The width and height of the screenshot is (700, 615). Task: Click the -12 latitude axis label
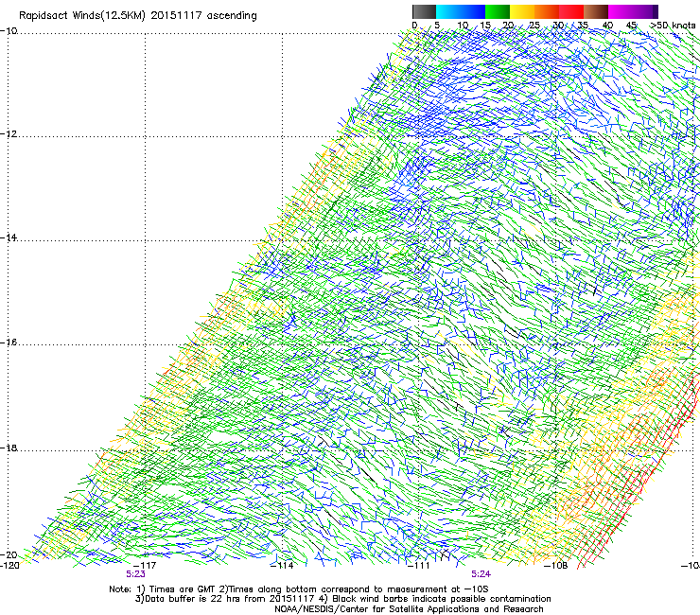(x=9, y=134)
